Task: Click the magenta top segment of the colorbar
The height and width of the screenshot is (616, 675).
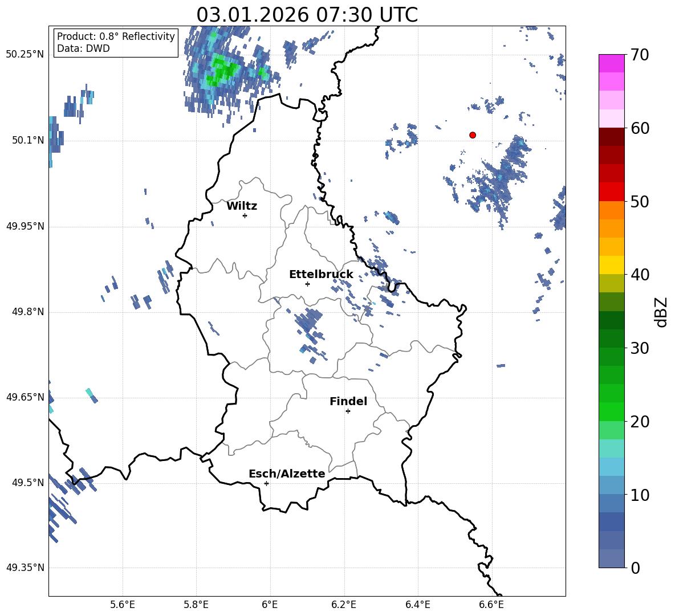Action: click(611, 63)
